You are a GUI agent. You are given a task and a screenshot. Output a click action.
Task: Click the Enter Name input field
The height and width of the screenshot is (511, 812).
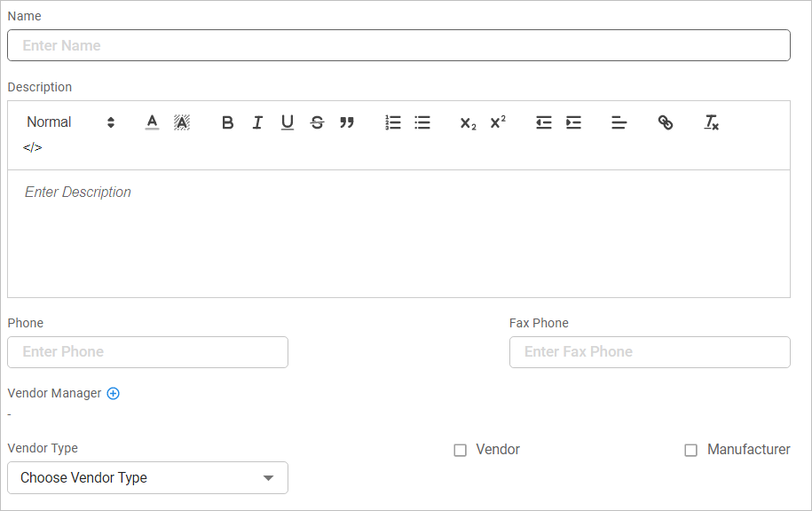point(398,45)
